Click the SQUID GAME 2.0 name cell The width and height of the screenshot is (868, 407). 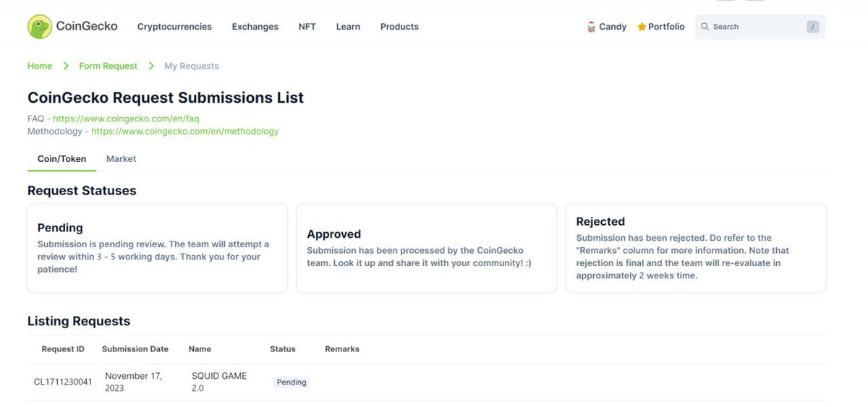click(219, 382)
